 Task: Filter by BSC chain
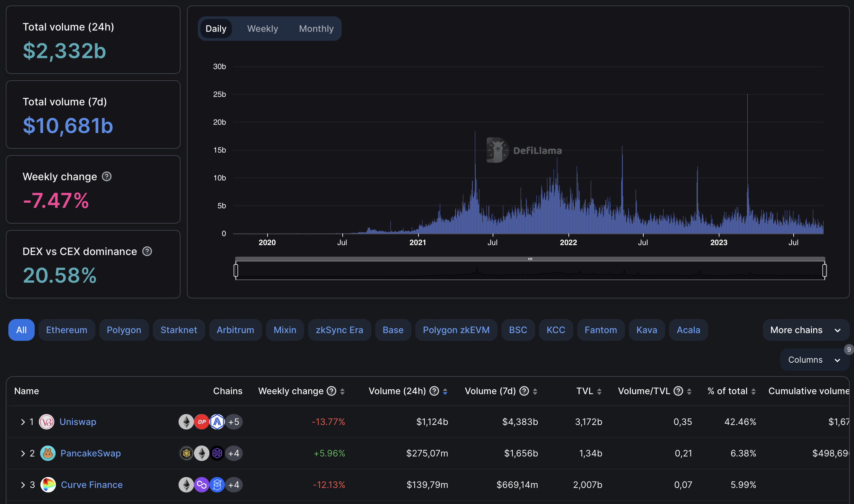(x=518, y=330)
